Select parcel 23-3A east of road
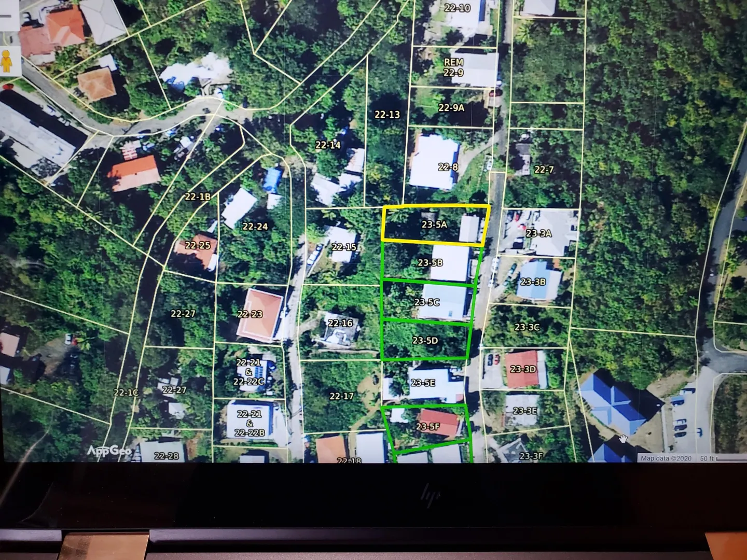The image size is (747, 560). click(x=538, y=233)
